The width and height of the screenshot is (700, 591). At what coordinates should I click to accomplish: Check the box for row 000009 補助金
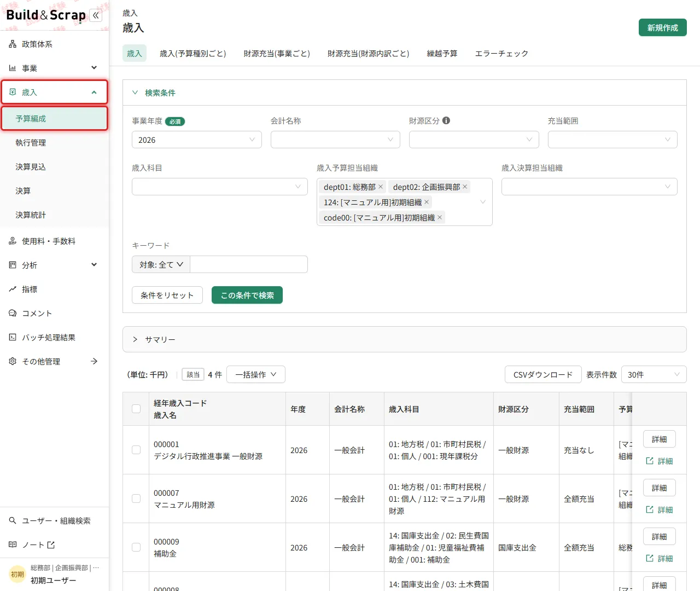point(136,548)
